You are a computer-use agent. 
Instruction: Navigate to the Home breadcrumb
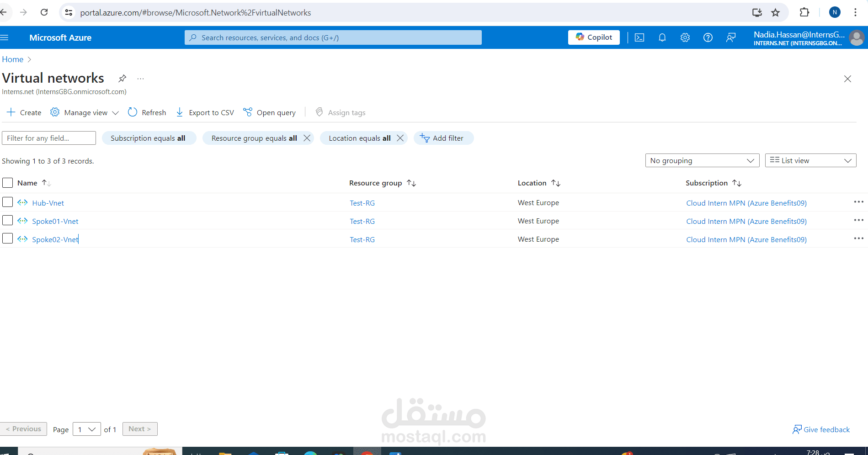tap(13, 59)
